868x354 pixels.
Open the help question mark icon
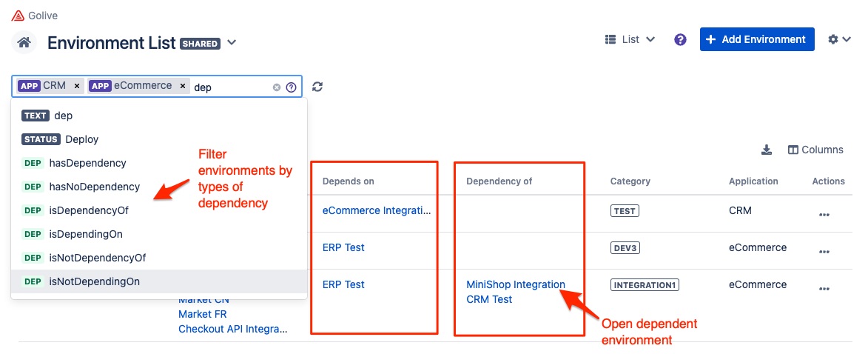click(x=680, y=40)
